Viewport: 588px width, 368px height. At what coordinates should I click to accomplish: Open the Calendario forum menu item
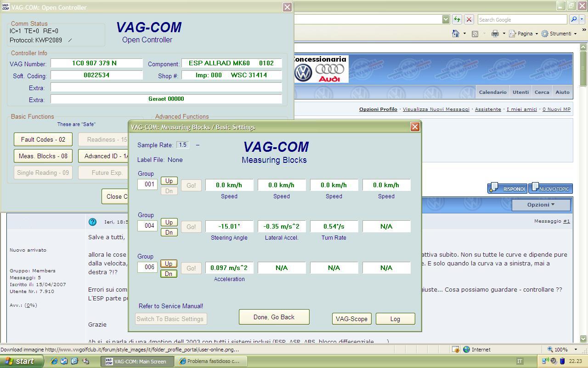click(492, 92)
